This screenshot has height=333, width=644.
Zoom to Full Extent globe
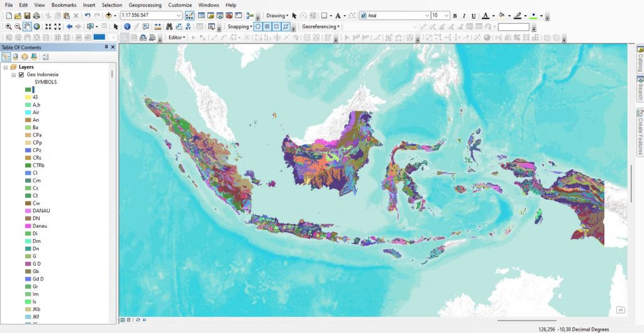[x=36, y=26]
